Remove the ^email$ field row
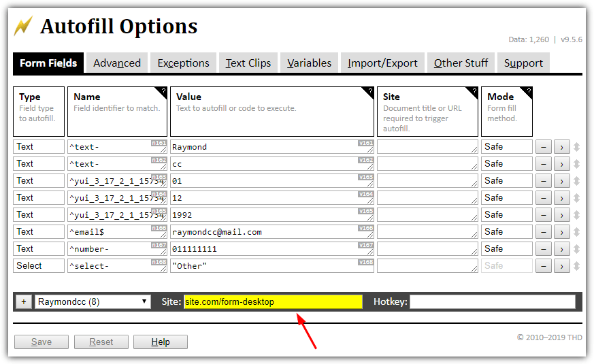The width and height of the screenshot is (594, 364). (543, 232)
